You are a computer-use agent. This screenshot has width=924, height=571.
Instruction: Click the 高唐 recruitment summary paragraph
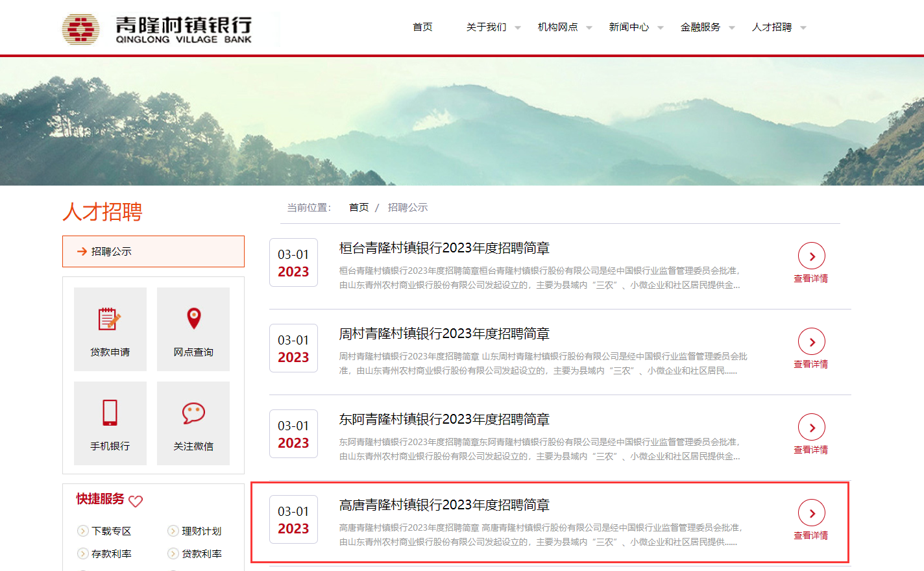click(541, 535)
